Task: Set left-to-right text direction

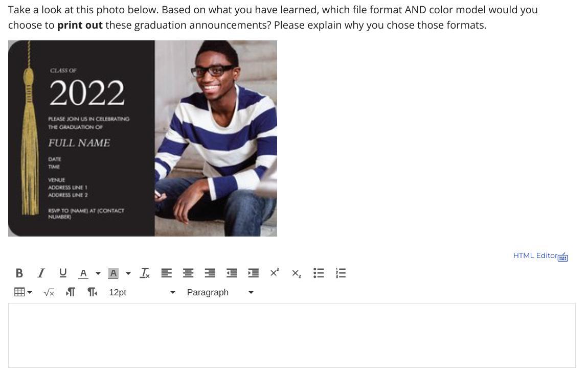Action: 71,292
